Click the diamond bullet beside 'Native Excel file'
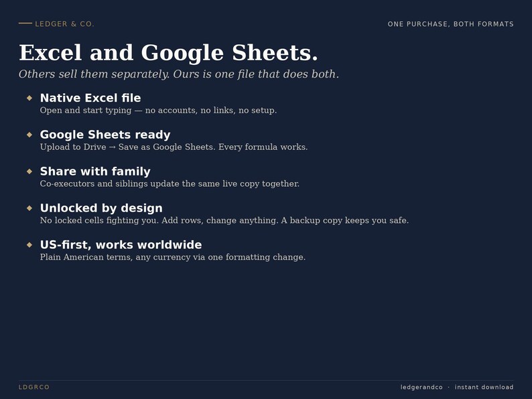Image resolution: width=532 pixels, height=399 pixels. 29,98
